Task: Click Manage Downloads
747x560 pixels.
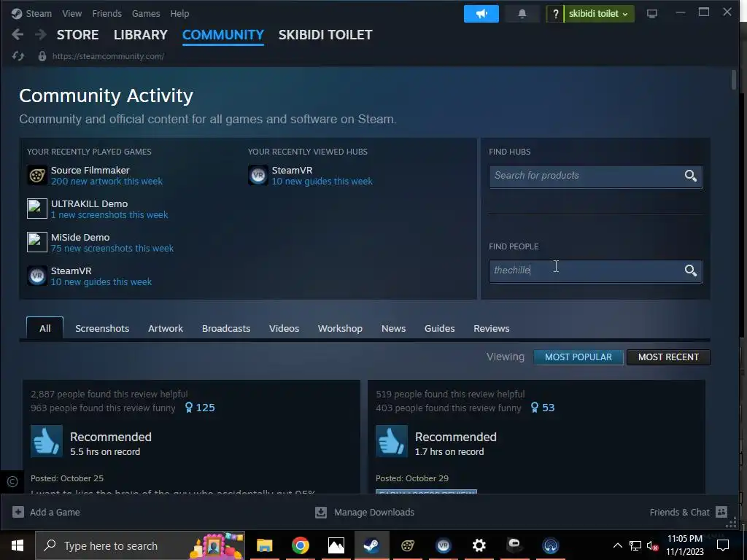Action: pyautogui.click(x=374, y=512)
